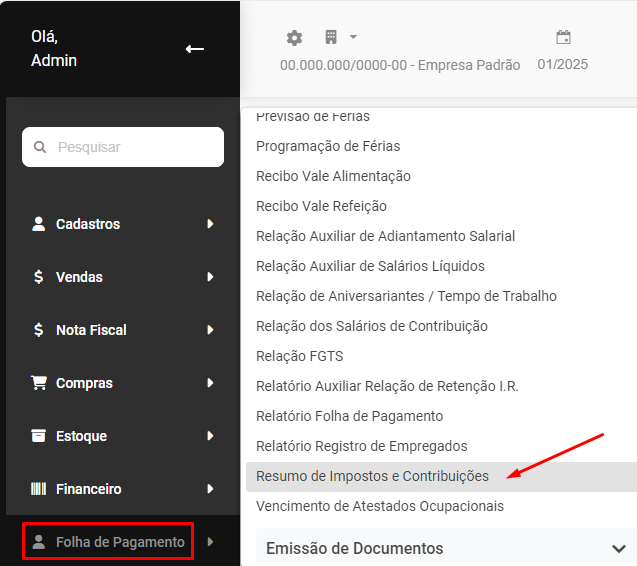Open Vencimento de Atestados Ocupacionais
This screenshot has width=637, height=566.
coord(380,506)
